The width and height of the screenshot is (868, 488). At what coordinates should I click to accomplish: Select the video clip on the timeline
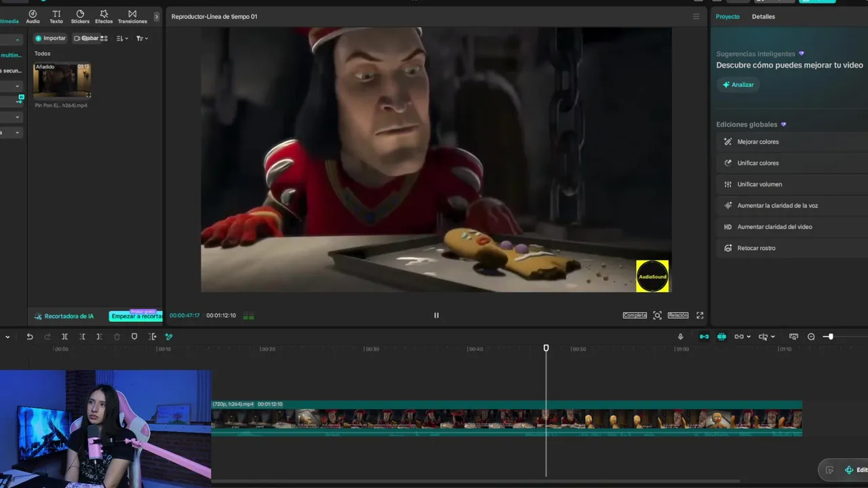(507, 418)
